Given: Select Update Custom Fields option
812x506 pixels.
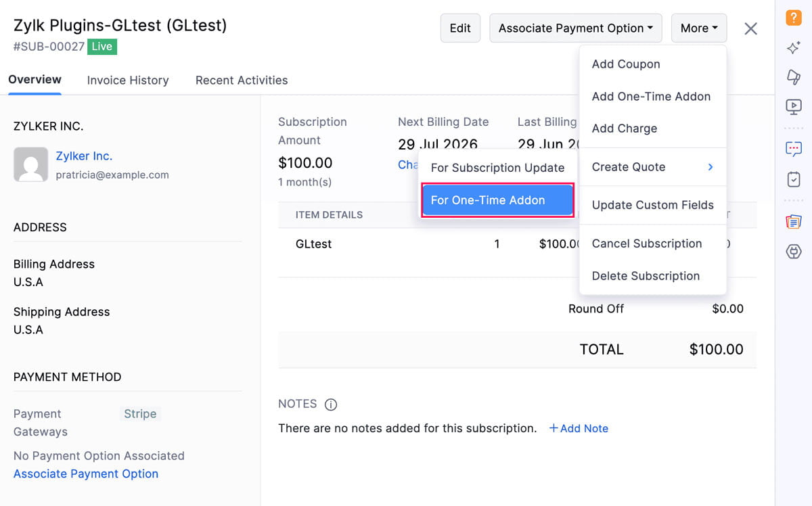Looking at the screenshot, I should [653, 205].
